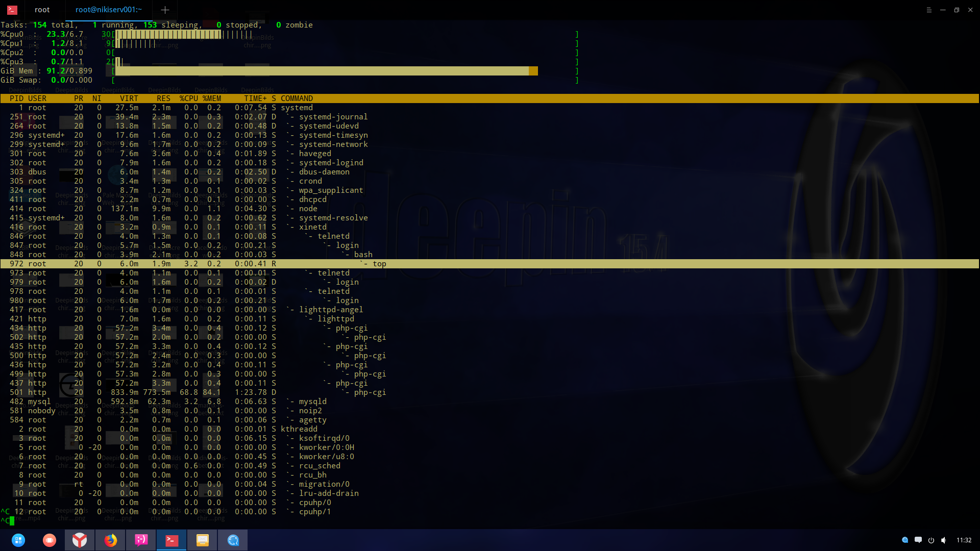
Task: Click the terminal icon in dock
Action: coord(171,540)
